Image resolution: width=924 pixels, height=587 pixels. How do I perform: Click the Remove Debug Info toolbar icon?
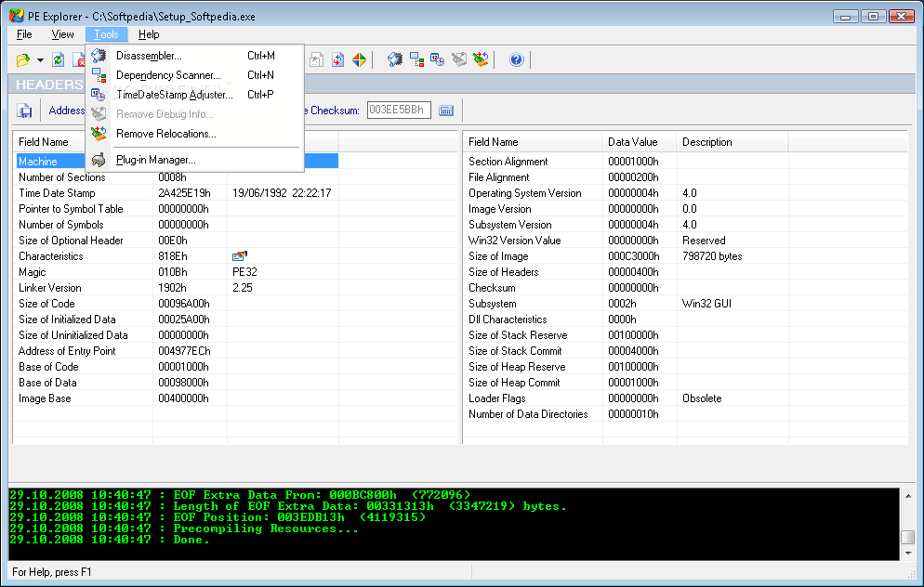[x=459, y=59]
